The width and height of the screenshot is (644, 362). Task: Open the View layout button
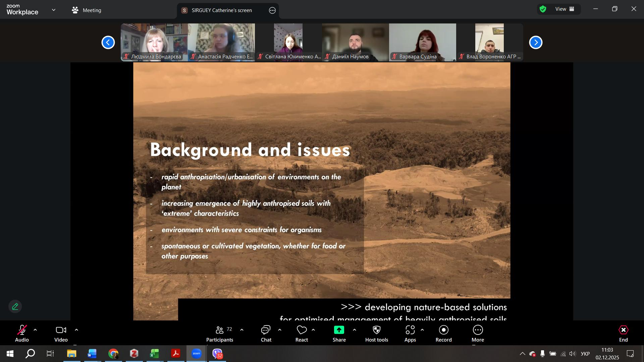(565, 9)
